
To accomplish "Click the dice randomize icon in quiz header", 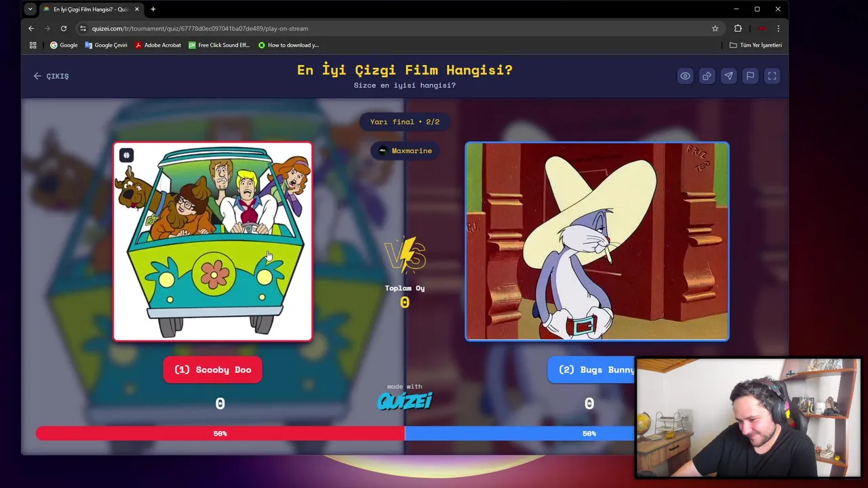I will click(707, 76).
